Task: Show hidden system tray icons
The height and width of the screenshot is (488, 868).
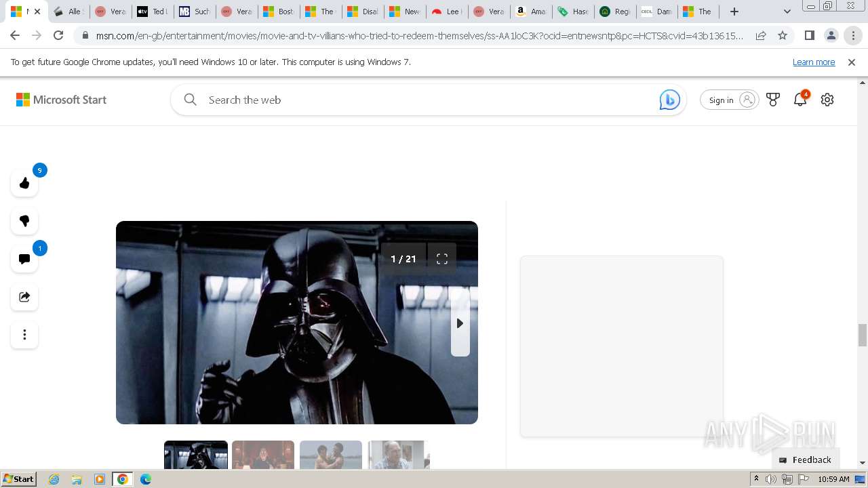Action: (x=756, y=479)
